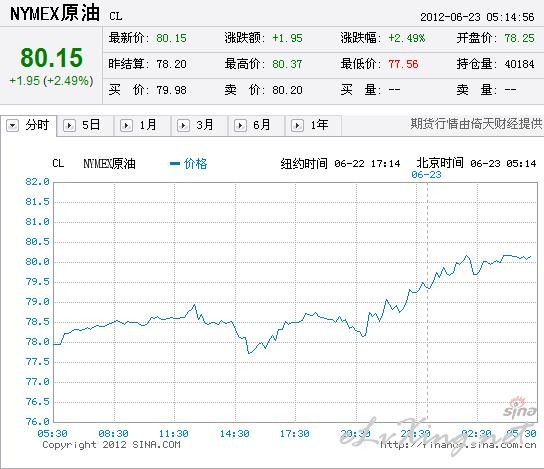Click the 纽约时间 06-22 17:14 label

click(340, 163)
